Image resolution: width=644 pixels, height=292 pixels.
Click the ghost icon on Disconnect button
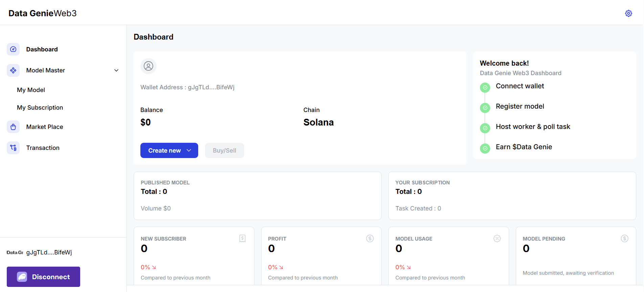tap(22, 277)
